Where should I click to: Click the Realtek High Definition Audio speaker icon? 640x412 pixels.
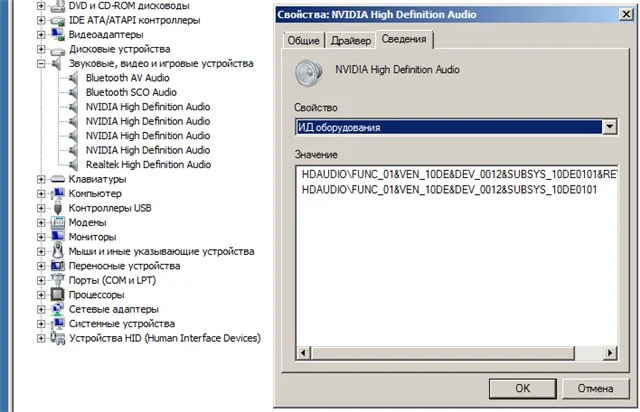73,165
